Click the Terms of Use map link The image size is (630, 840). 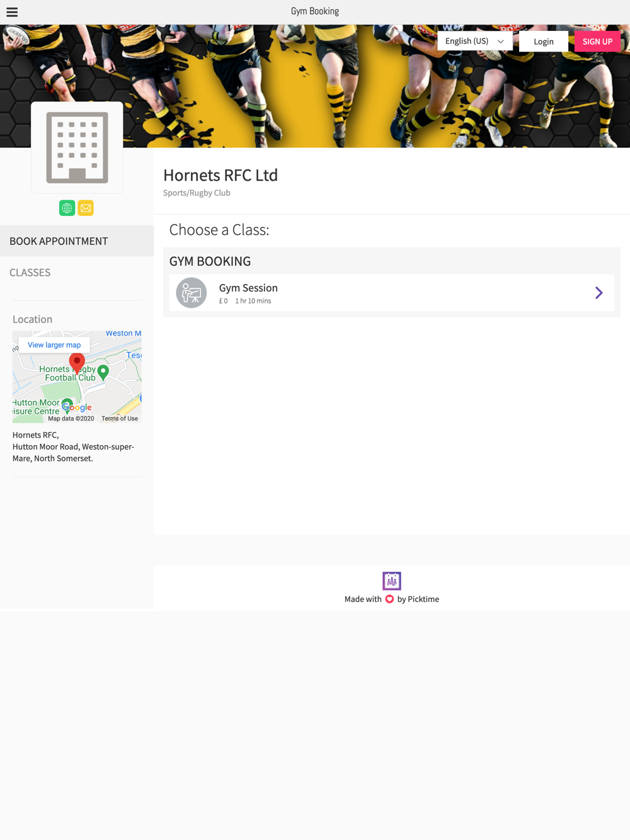click(120, 419)
